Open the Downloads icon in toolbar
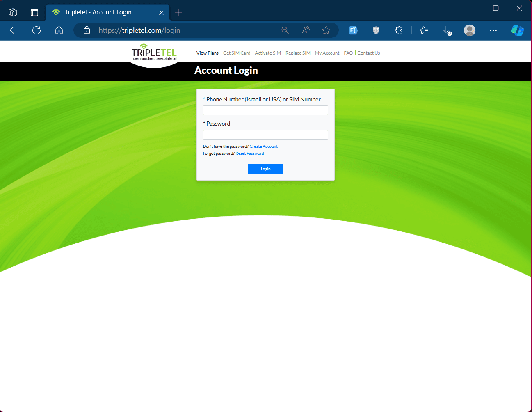 [447, 30]
